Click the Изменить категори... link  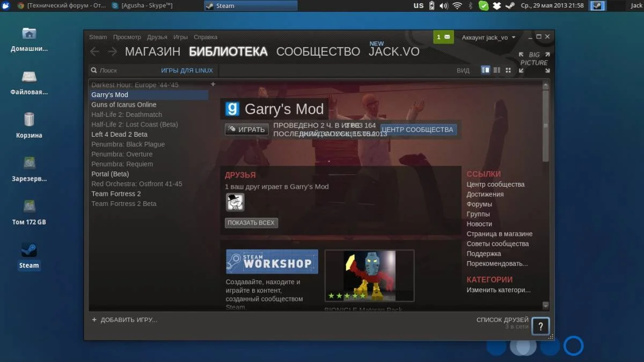(499, 290)
